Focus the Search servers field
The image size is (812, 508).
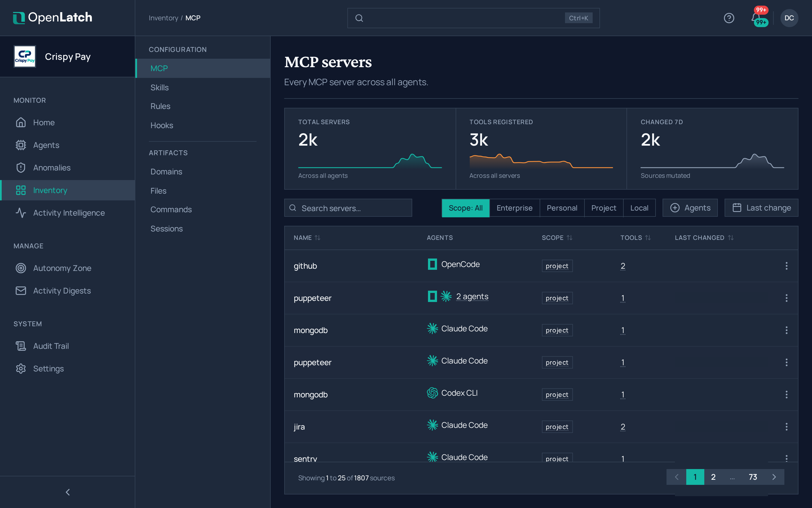coord(348,208)
